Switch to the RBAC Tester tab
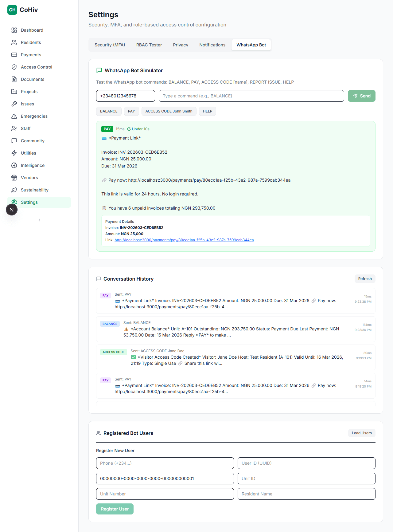Image resolution: width=393 pixels, height=532 pixels. click(149, 45)
